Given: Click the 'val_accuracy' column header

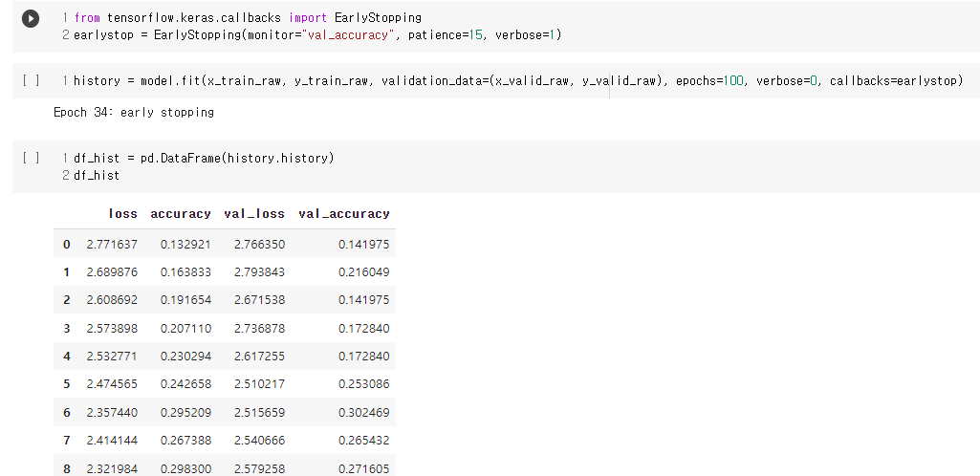Looking at the screenshot, I should point(344,214).
